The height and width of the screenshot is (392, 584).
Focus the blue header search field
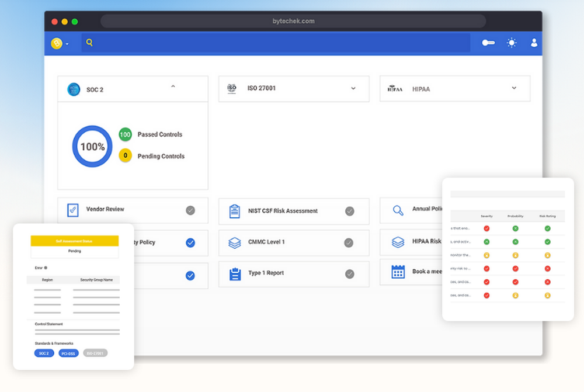(276, 43)
